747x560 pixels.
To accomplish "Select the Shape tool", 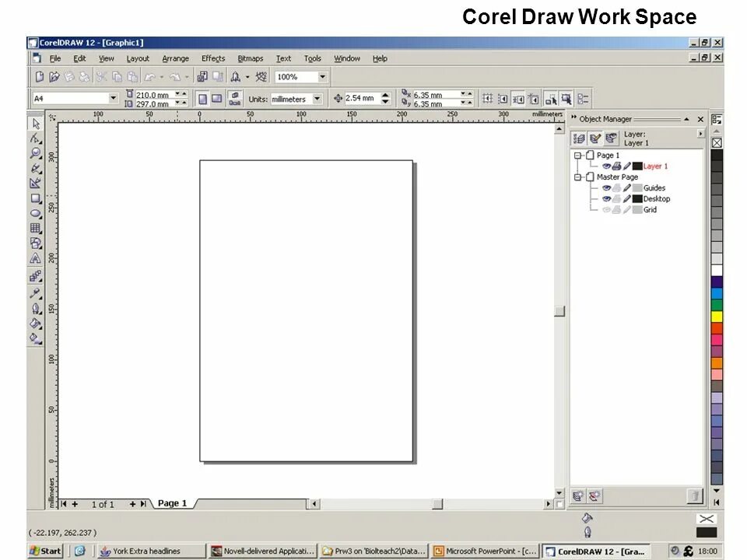I will tap(35, 136).
